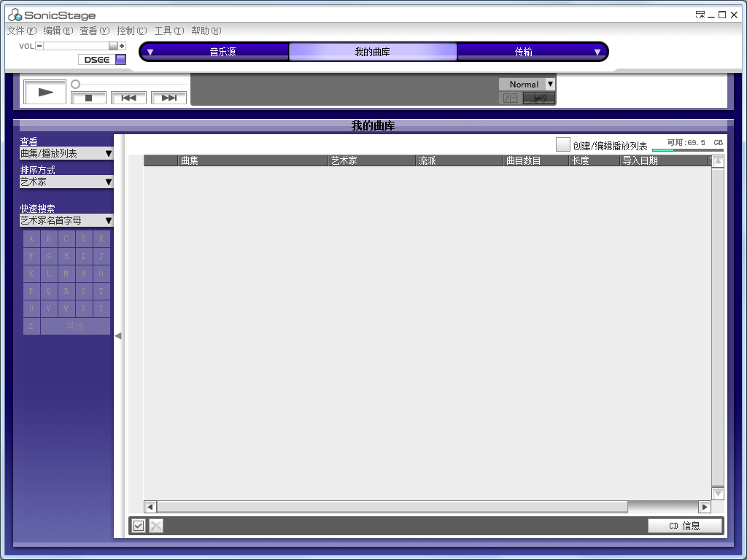The height and width of the screenshot is (560, 747).
Task: Click the Next track button
Action: (x=169, y=98)
